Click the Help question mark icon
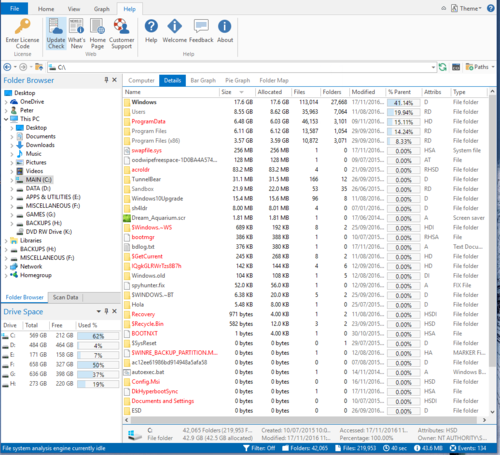 151,26
